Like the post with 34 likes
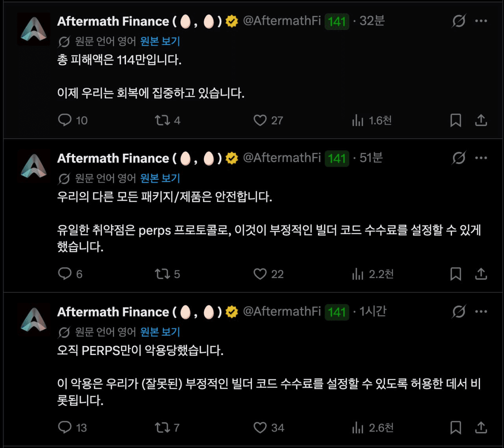The height and width of the screenshot is (448, 504). coord(260,428)
